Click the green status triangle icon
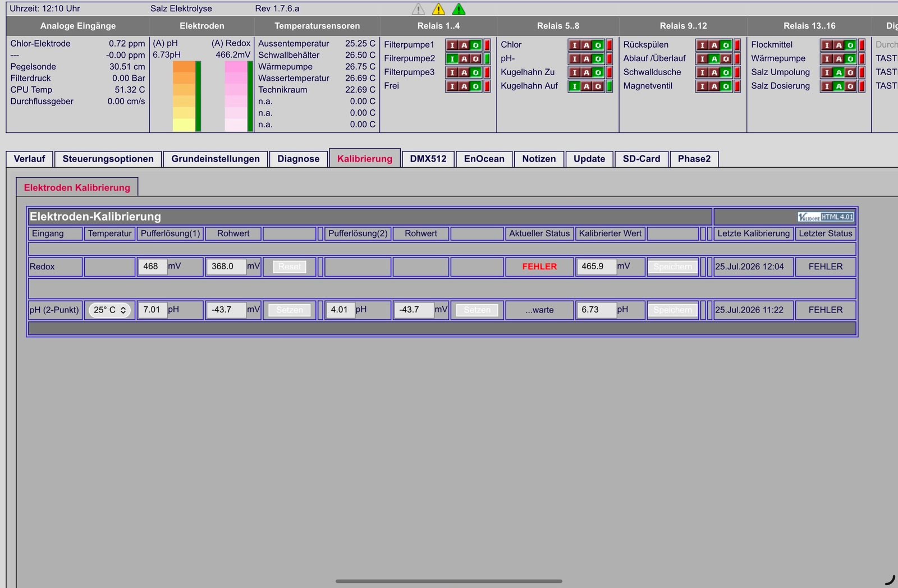Image resolution: width=898 pixels, height=588 pixels. [459, 9]
